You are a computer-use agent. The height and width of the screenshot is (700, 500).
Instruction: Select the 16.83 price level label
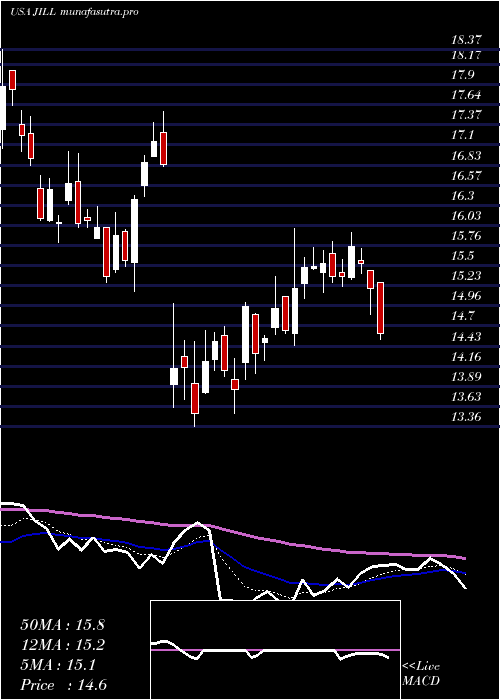pyautogui.click(x=466, y=156)
